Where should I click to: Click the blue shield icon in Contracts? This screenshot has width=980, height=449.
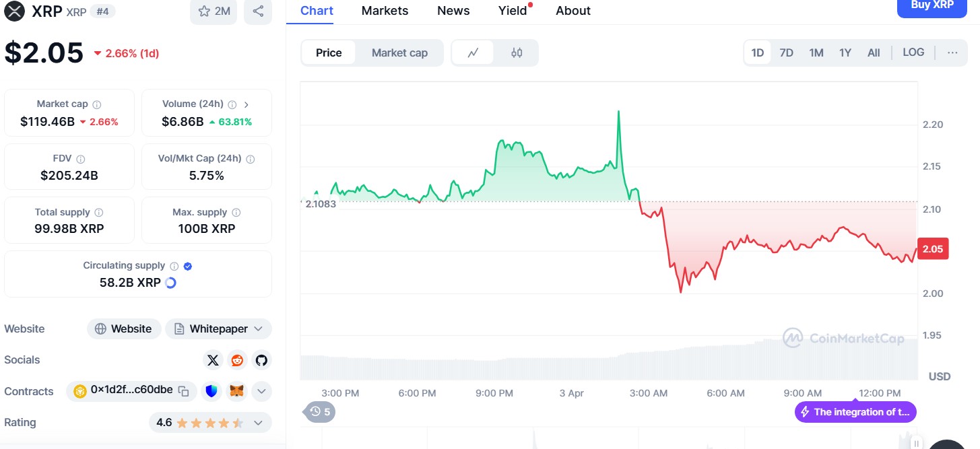[211, 390]
